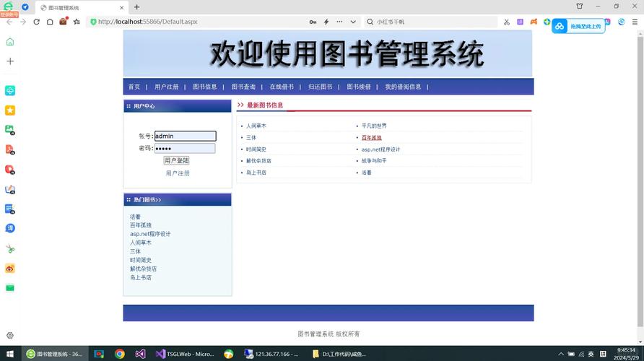This screenshot has width=644, height=361.
Task: Open the 百年孤独 link in latest books
Action: pos(372,138)
